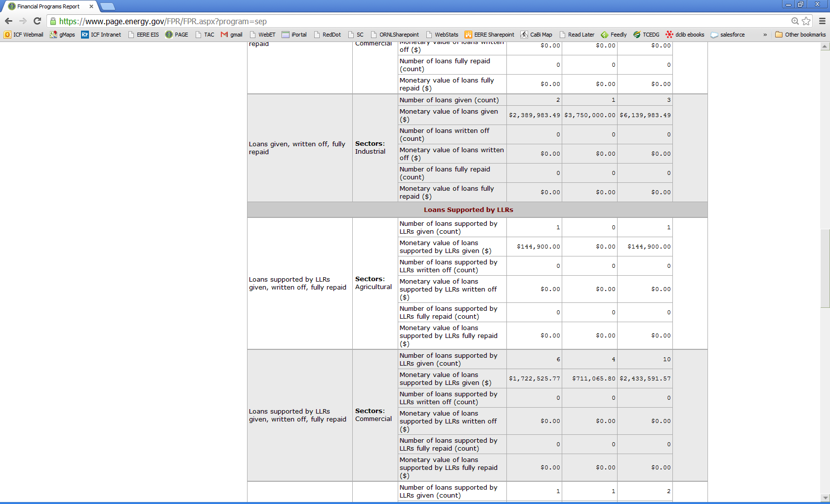Open the EERE EIS bookmark

pyautogui.click(x=143, y=35)
